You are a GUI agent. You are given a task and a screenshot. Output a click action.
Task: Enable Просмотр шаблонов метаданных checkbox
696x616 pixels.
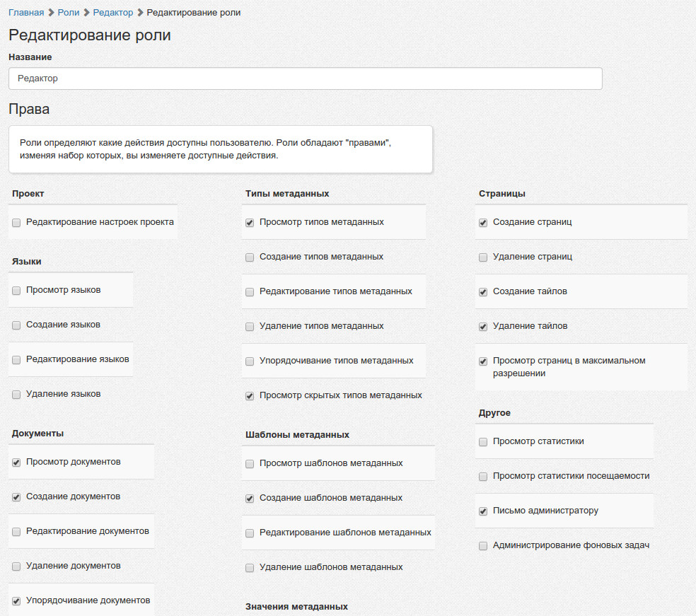[250, 464]
